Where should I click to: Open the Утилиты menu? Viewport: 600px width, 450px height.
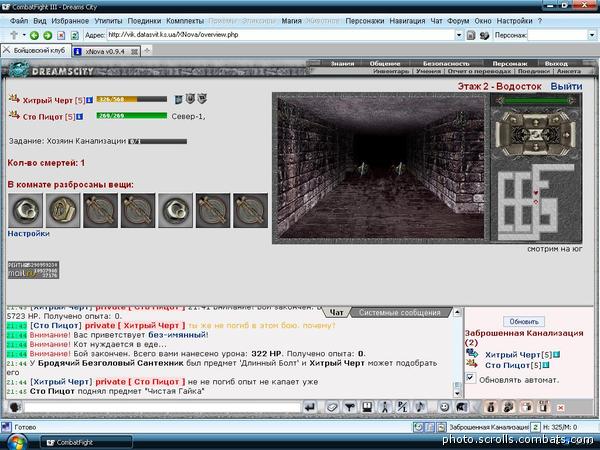108,21
